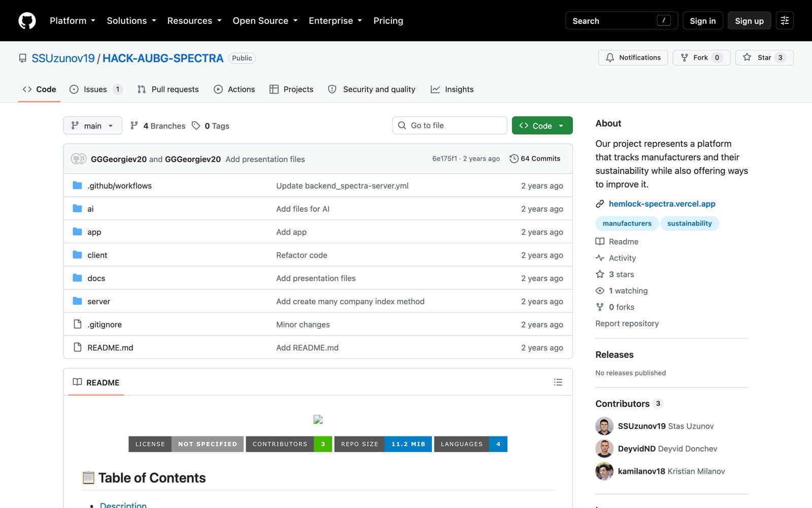Viewport: 812px width, 508px height.
Task: Star the repository
Action: [765, 57]
